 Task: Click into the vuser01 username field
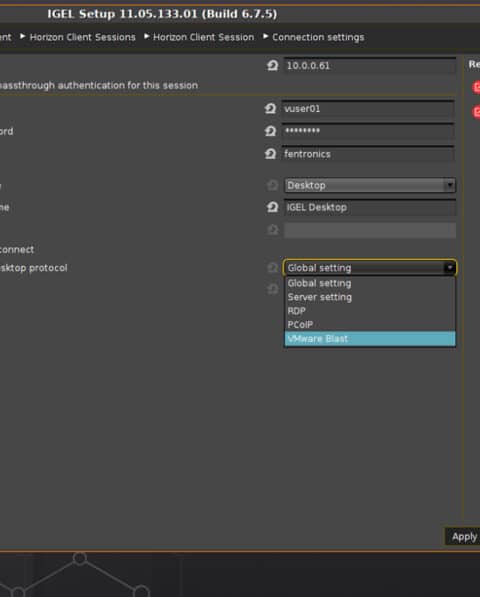click(368, 109)
